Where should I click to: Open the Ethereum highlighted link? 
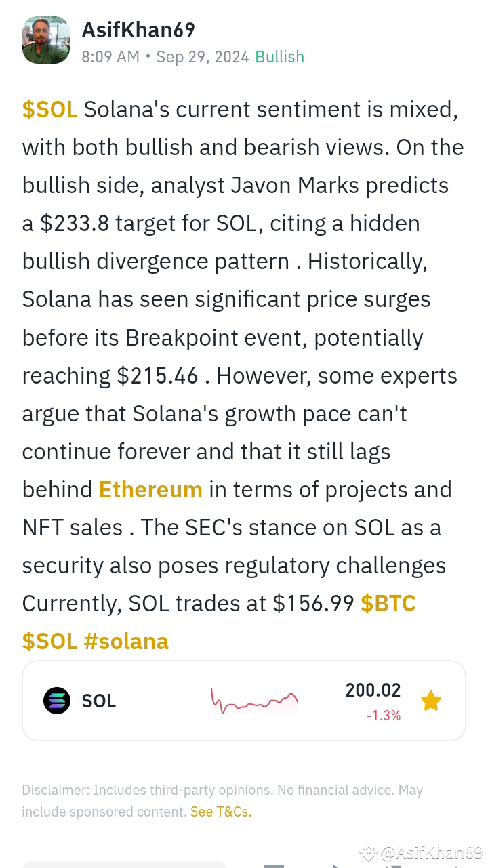pyautogui.click(x=150, y=489)
